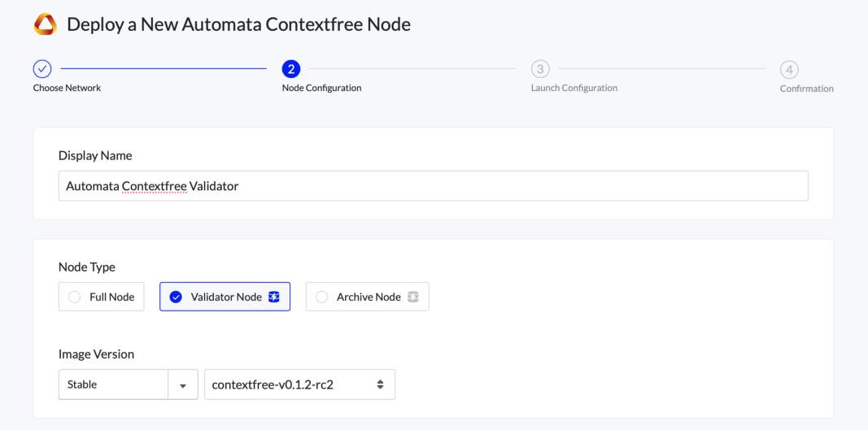Focus the Display Name text field
Image resolution: width=868 pixels, height=430 pixels.
coord(433,185)
